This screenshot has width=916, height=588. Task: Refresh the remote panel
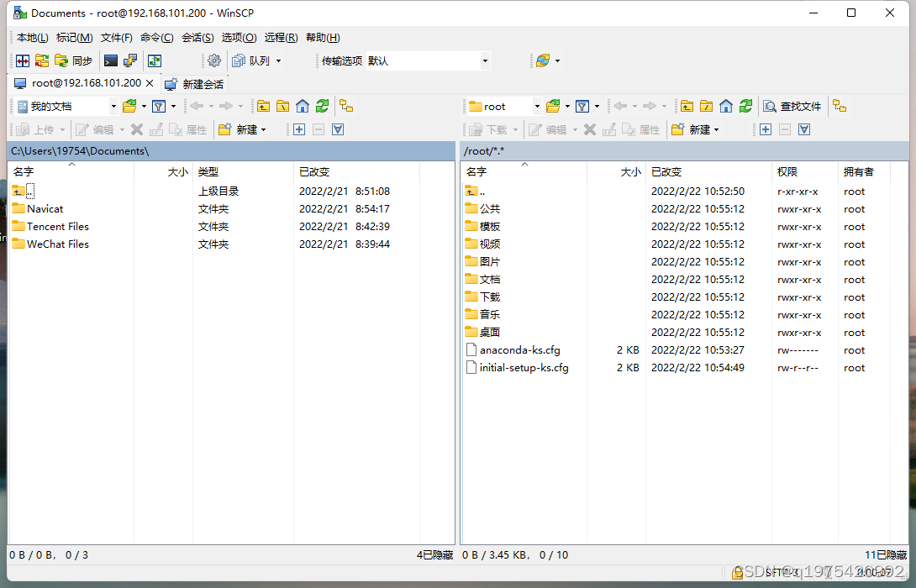(746, 107)
